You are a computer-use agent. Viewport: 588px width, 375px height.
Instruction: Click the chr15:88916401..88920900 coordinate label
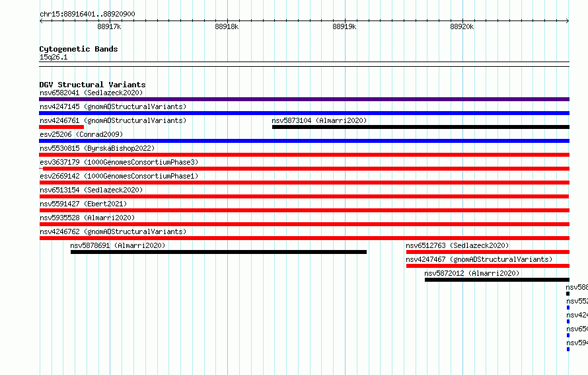(87, 14)
